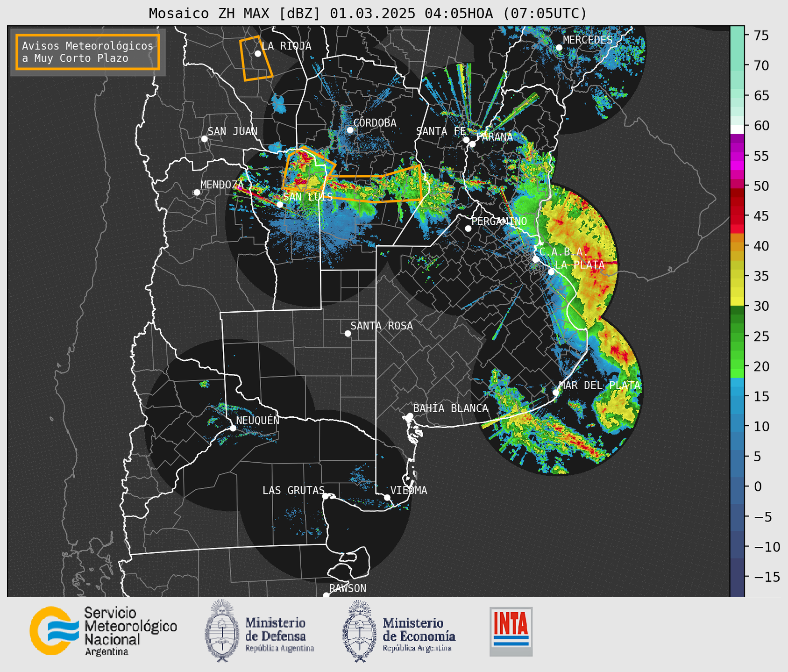Click the 'Ministerio de Economía' text
The width and height of the screenshot is (788, 672).
(x=419, y=629)
